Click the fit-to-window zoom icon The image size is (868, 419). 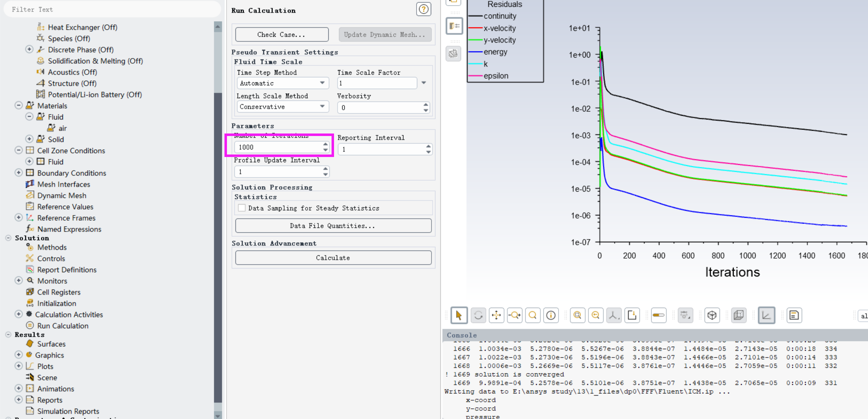point(577,315)
